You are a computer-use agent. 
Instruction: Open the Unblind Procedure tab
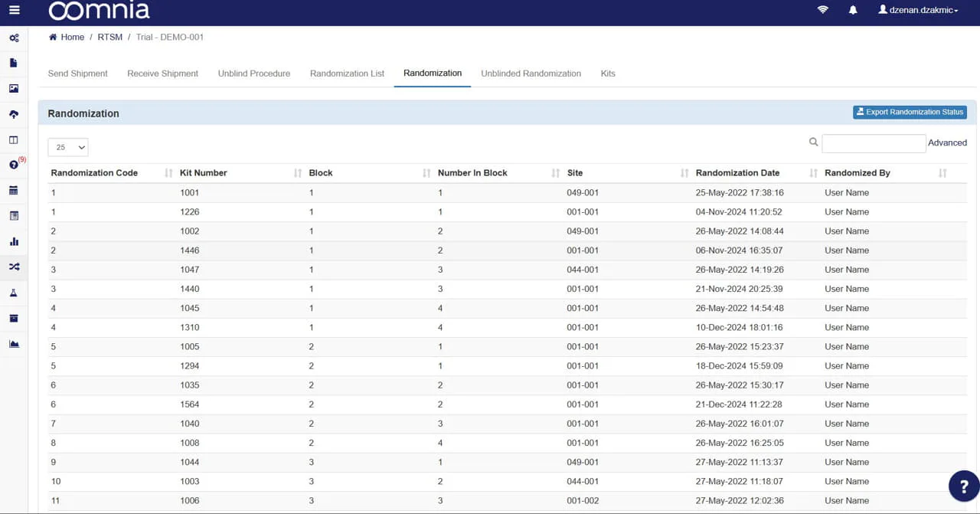click(254, 74)
